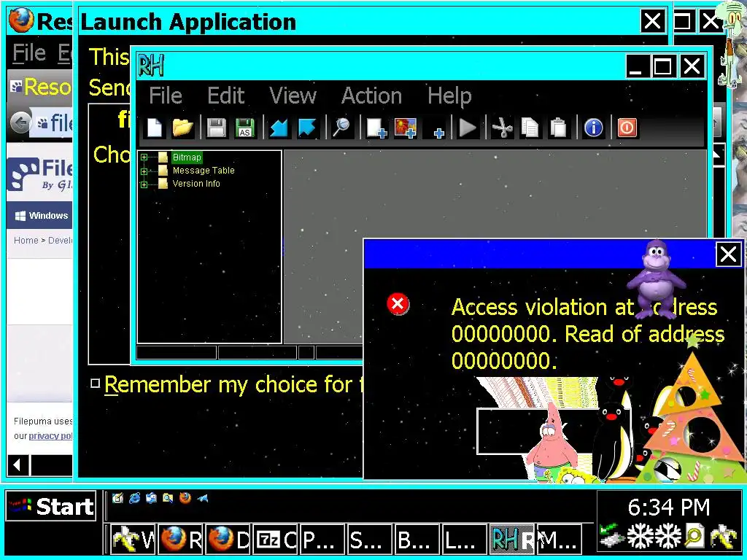Click the standalone blue plus toolbar icon
Screen dimensions: 747x560
(438, 133)
